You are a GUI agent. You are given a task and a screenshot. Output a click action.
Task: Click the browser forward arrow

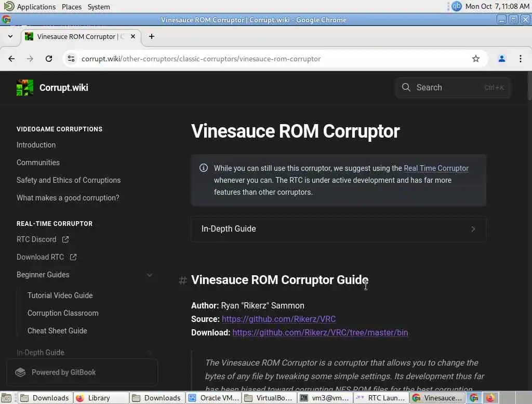pos(30,59)
